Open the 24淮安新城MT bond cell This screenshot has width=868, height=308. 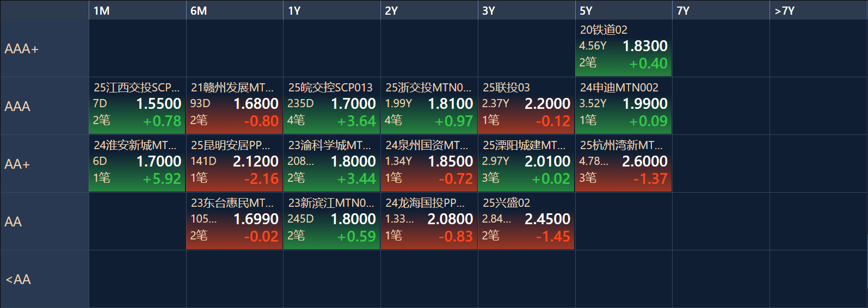click(x=137, y=164)
